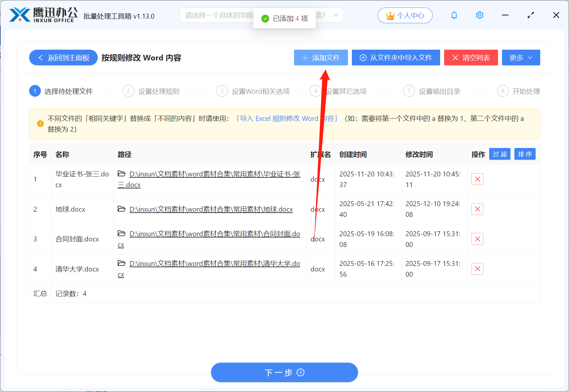The width and height of the screenshot is (569, 392).
Task: Remove 合同封面.docx with its delete icon
Action: pos(477,239)
